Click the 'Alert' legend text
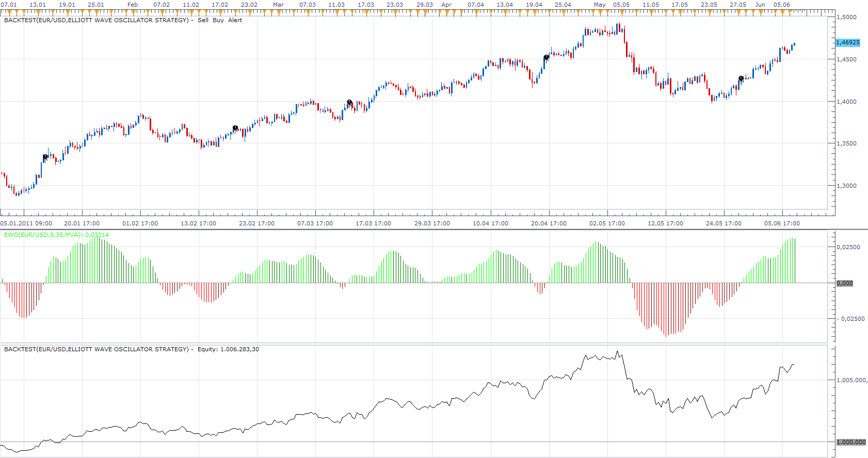Image resolution: width=868 pixels, height=458 pixels. coord(235,20)
